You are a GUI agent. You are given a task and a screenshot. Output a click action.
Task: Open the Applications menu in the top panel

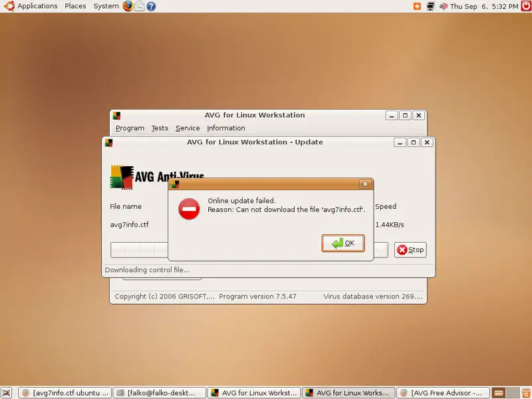pos(37,6)
